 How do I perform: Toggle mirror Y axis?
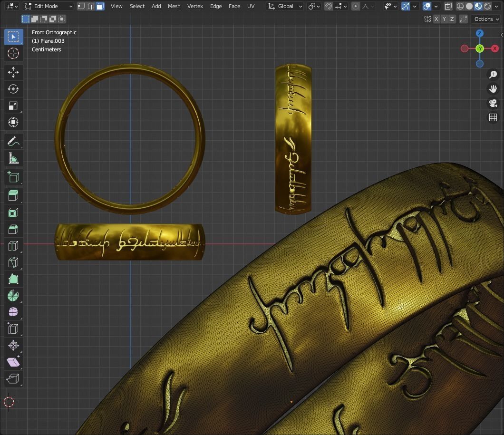point(444,19)
